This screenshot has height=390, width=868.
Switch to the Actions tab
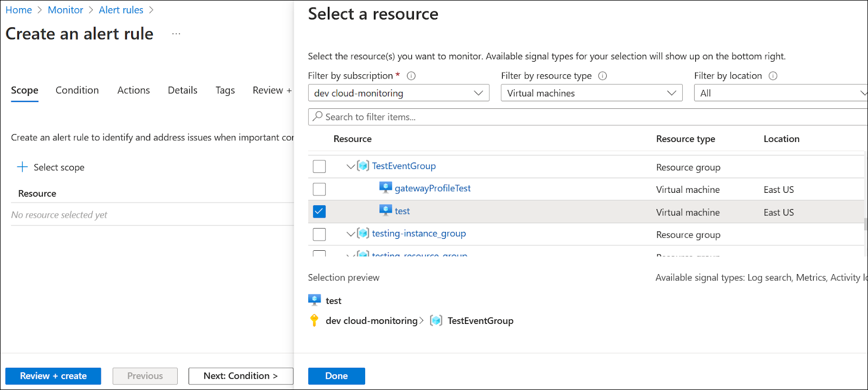coord(133,90)
